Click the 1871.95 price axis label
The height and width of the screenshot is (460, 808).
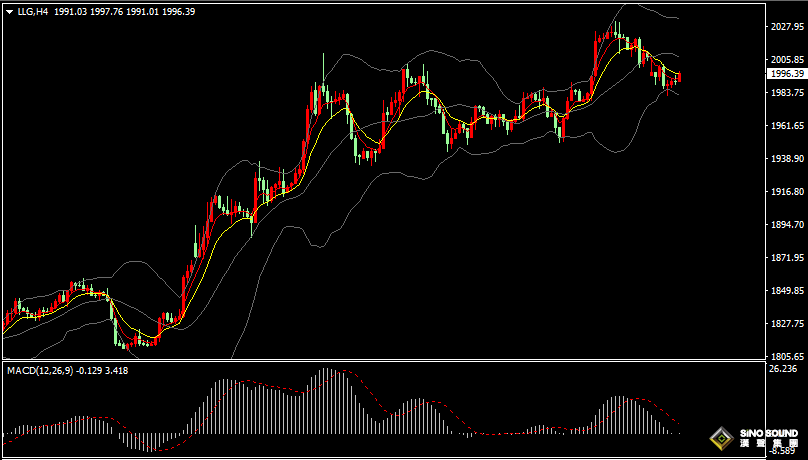[x=785, y=258]
